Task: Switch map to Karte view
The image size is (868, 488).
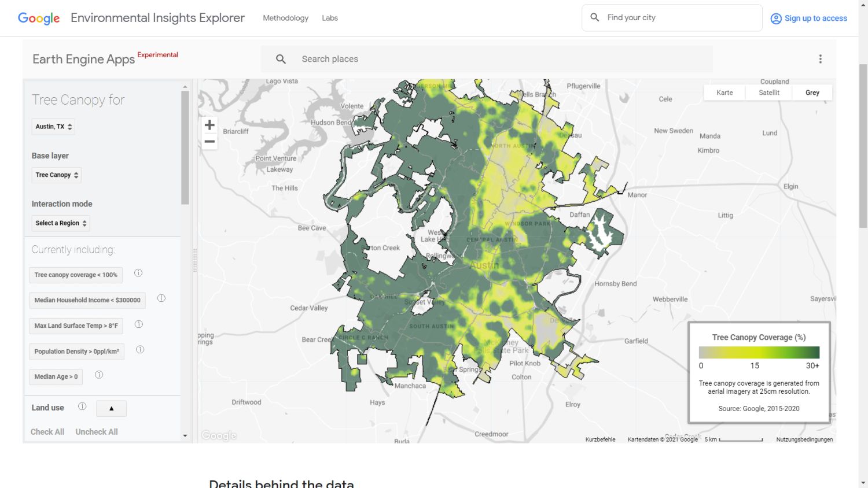Action: coord(724,93)
